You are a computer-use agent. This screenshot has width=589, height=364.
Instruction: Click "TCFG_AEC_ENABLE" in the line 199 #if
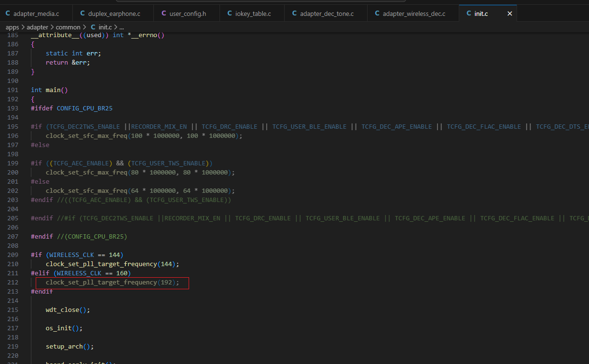coord(81,163)
